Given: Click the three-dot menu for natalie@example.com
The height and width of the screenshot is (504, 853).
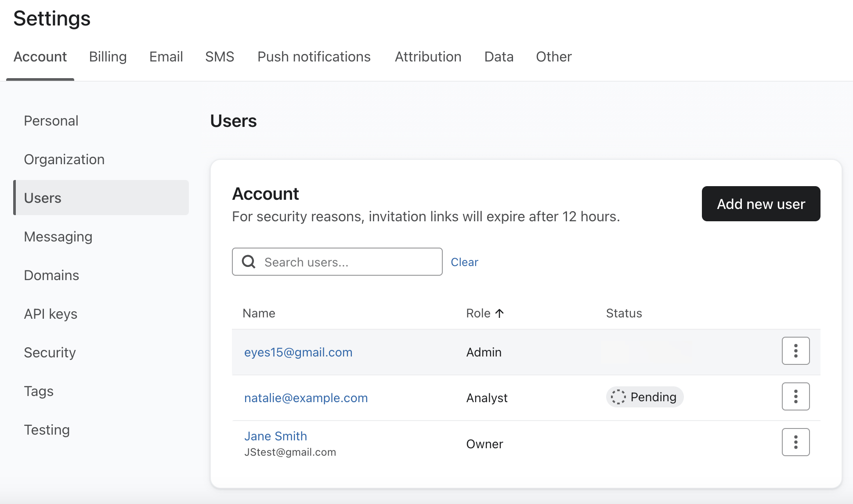Looking at the screenshot, I should click(x=796, y=396).
